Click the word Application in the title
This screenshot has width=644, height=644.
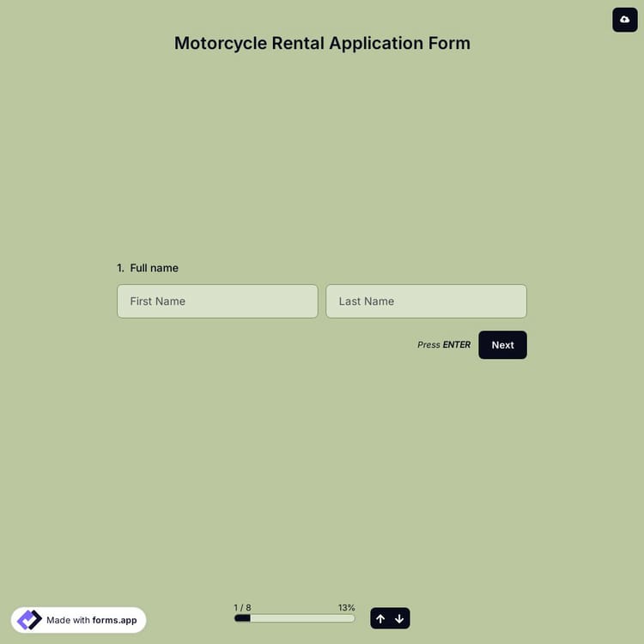tap(372, 43)
